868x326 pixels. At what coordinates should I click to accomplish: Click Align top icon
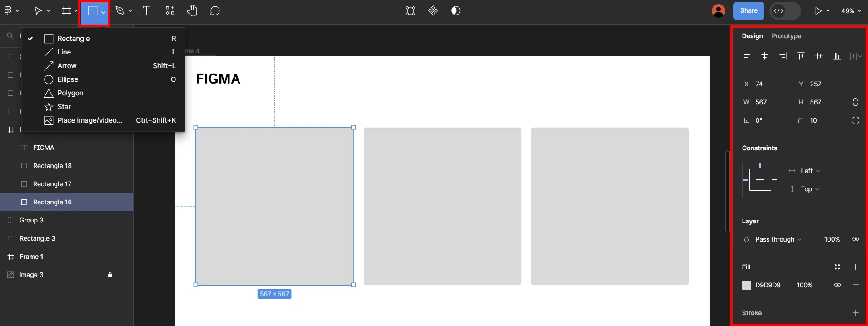801,56
